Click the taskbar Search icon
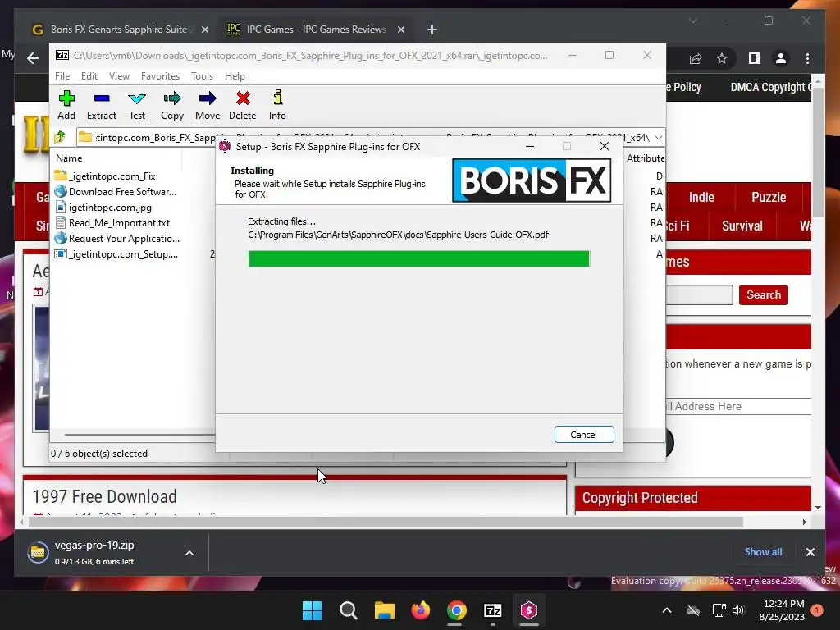This screenshot has height=630, width=840. tap(348, 610)
